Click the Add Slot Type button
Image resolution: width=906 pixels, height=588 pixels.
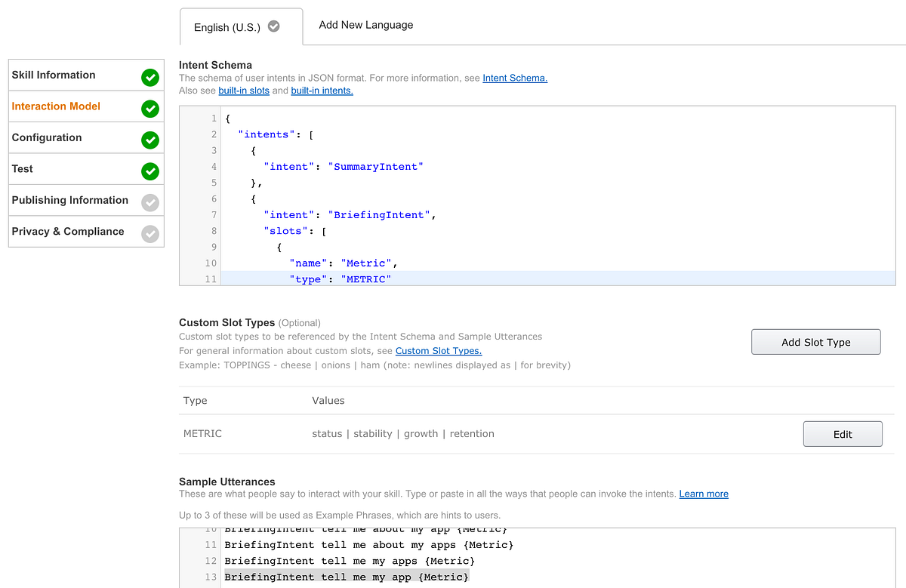815,341
